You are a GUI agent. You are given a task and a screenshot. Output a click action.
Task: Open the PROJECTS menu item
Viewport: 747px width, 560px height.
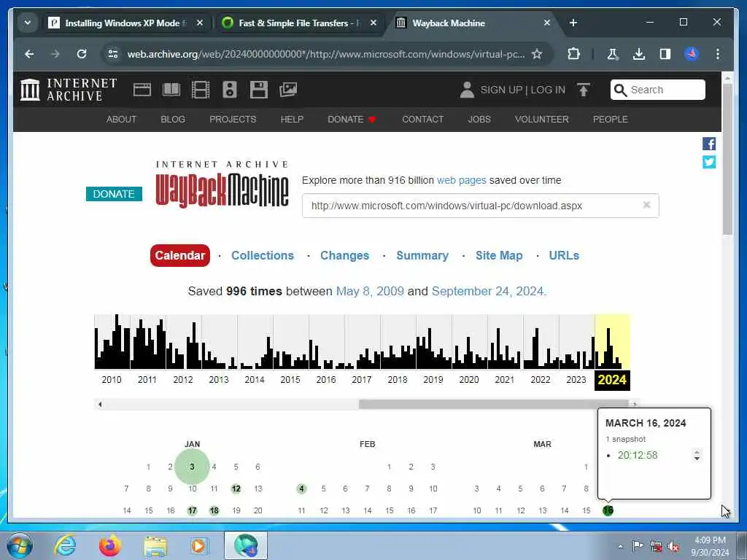point(233,119)
